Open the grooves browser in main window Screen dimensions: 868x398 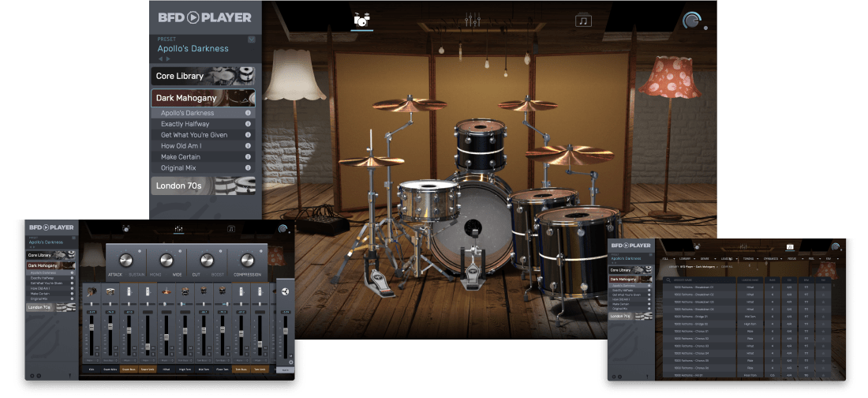click(583, 21)
